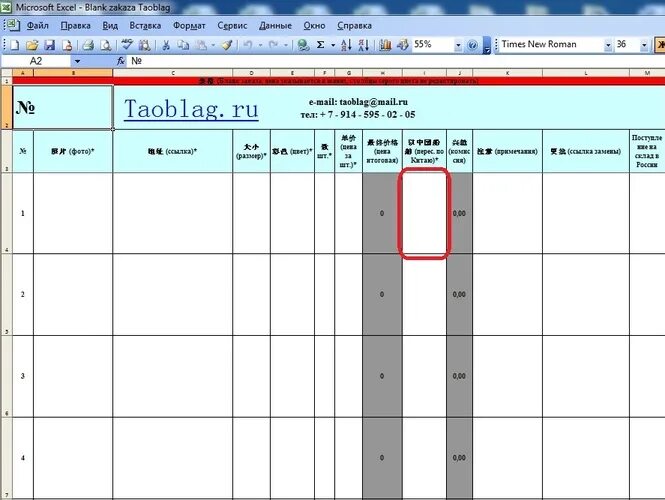The height and width of the screenshot is (500, 665).
Task: Save the workbook with floppy icon
Action: coord(50,45)
